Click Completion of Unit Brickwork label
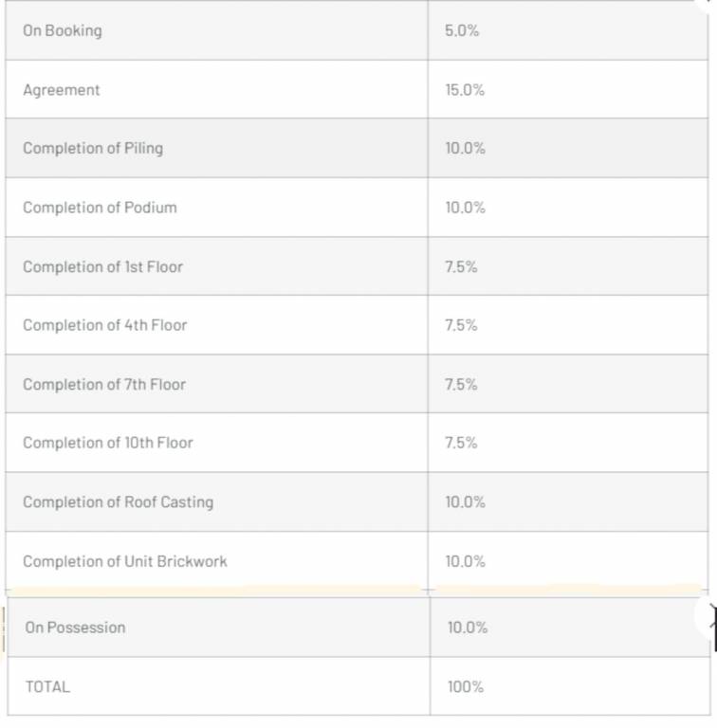This screenshot has width=717, height=728. coord(125,561)
